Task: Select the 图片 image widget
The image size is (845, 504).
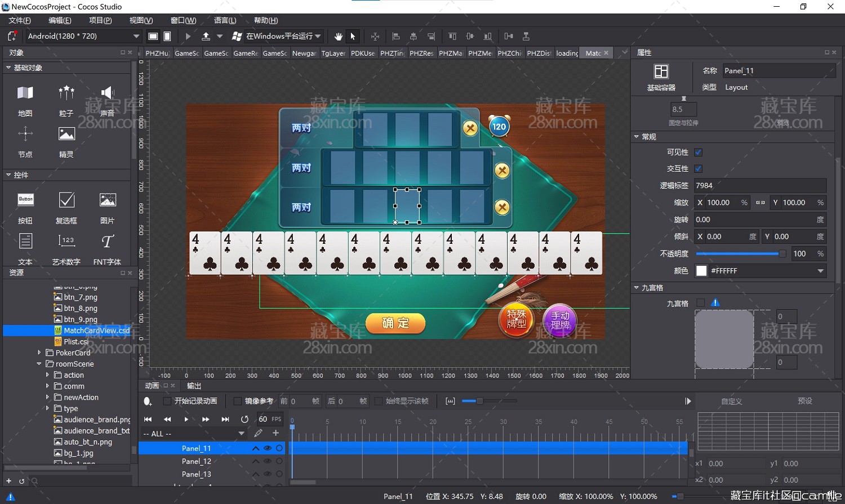Action: point(108,208)
